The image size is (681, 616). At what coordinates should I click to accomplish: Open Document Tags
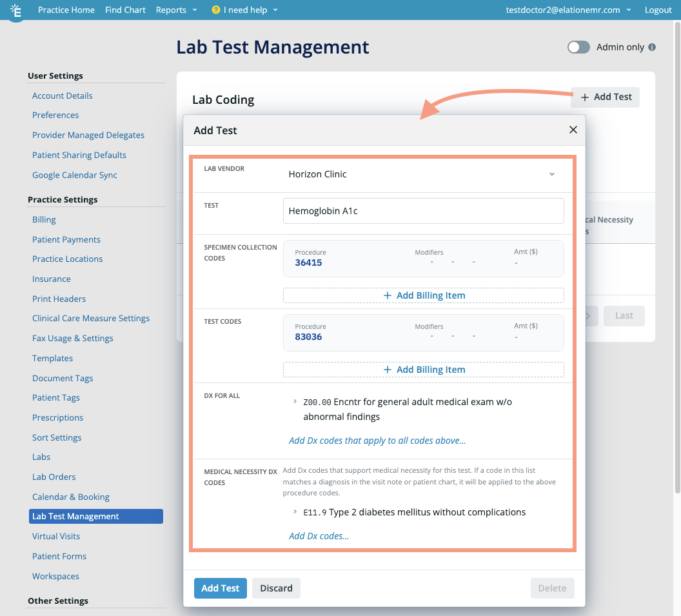[x=63, y=379]
